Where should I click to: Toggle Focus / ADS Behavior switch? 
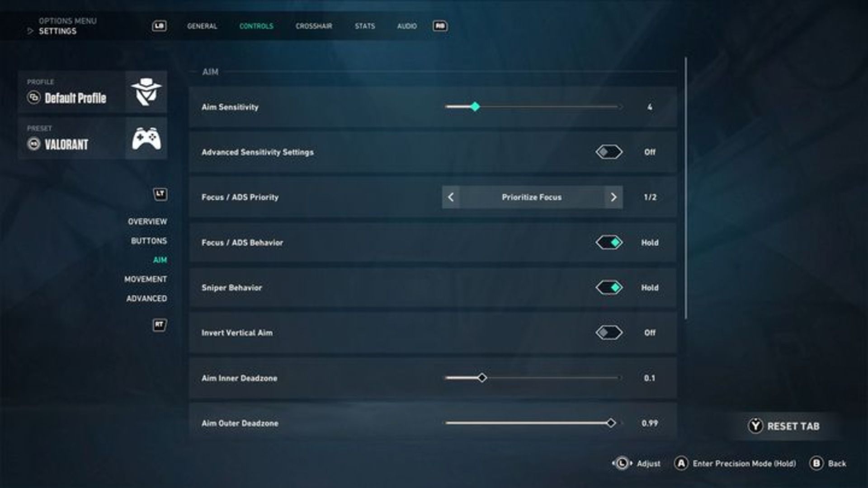point(609,243)
